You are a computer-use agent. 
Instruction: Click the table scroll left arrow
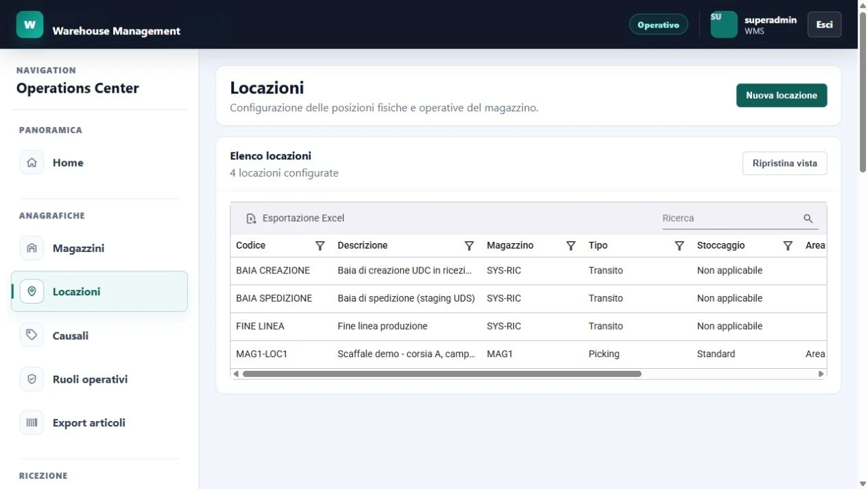236,374
